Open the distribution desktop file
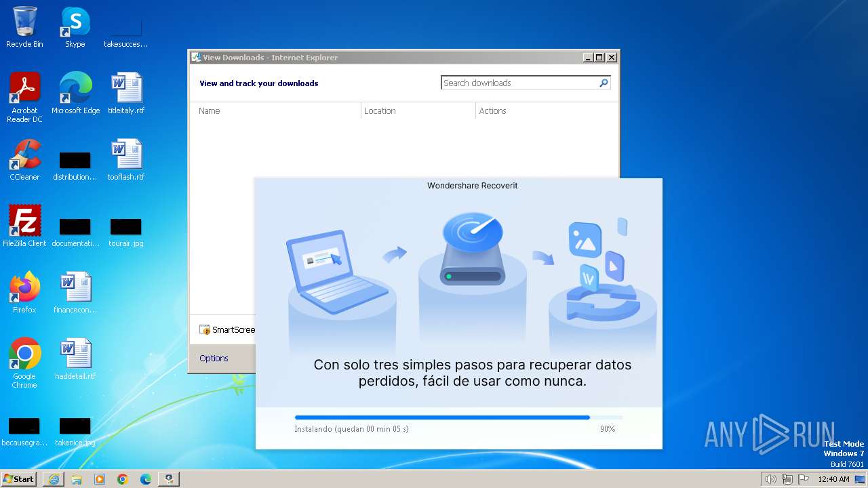This screenshot has width=868, height=488. tap(75, 167)
